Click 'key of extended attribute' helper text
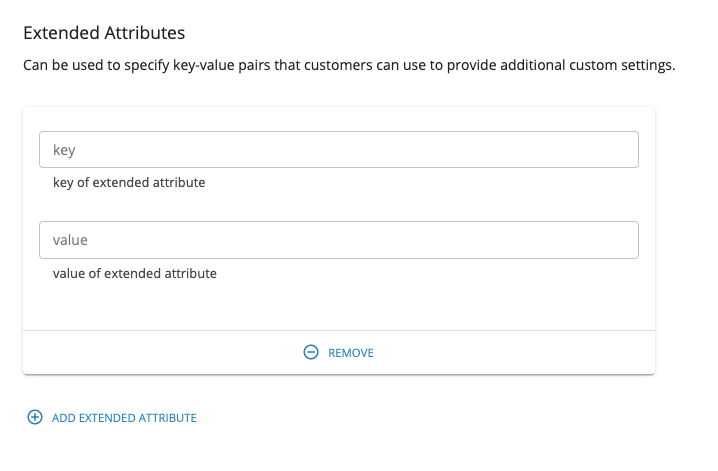Image resolution: width=718 pixels, height=471 pixels. click(x=129, y=183)
